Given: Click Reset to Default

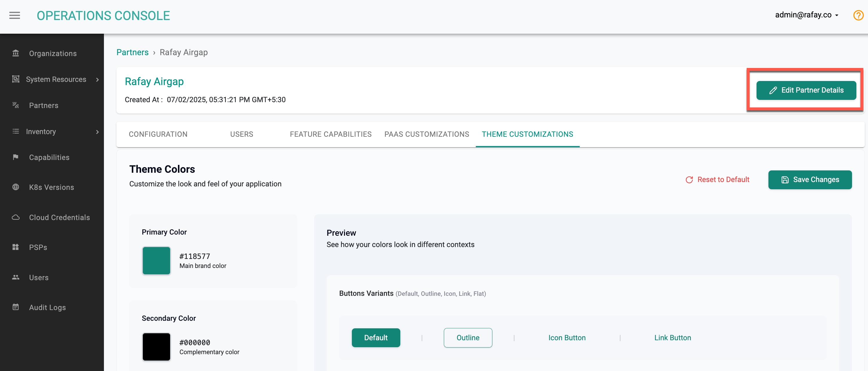Looking at the screenshot, I should coord(717,180).
